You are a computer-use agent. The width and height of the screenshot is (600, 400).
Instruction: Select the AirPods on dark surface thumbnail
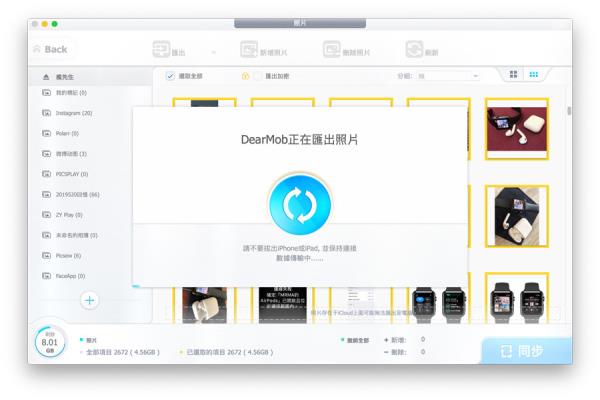[517, 216]
